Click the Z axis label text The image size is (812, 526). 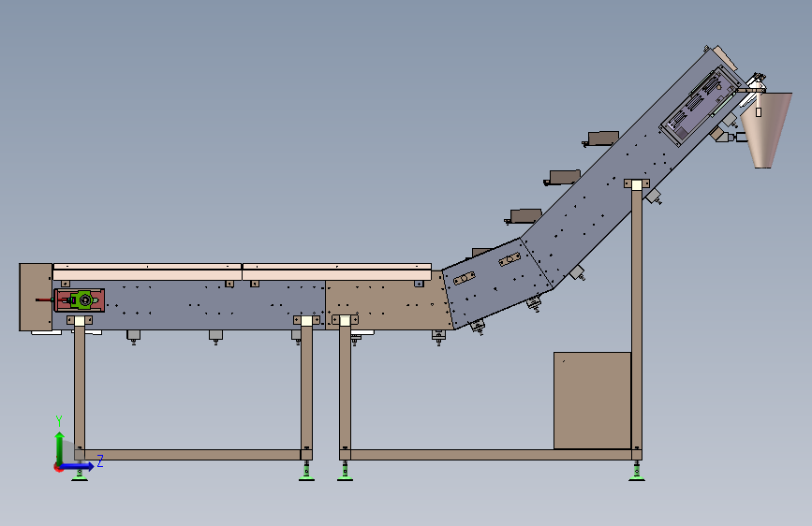tap(100, 460)
